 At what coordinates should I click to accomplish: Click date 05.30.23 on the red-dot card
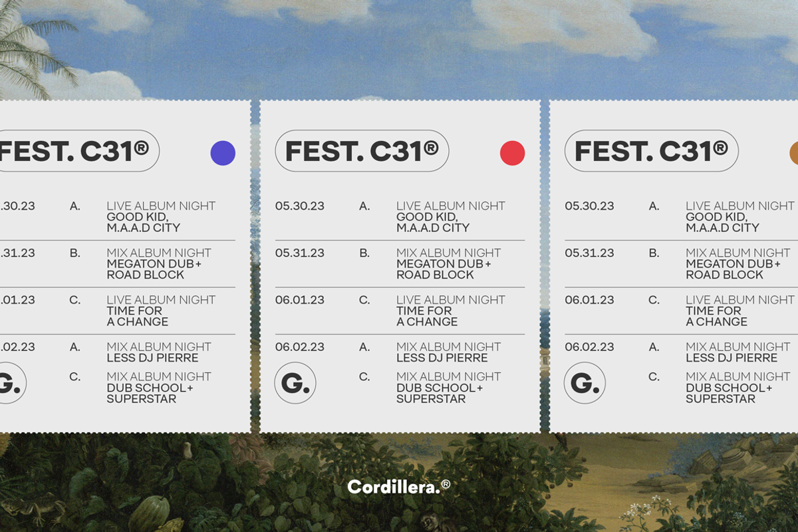click(x=300, y=206)
